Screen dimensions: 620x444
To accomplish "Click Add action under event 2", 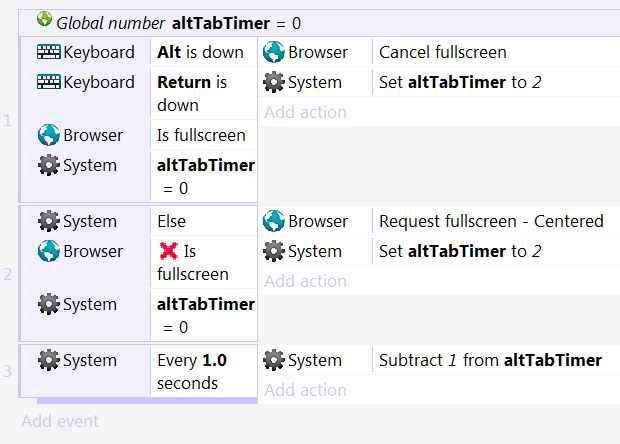I will pos(305,281).
